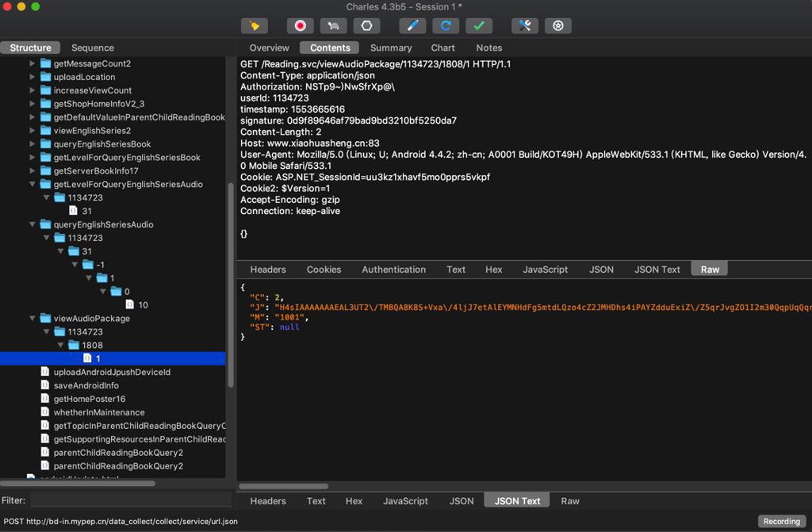Select the -1 folder icon
The height and width of the screenshot is (532, 812).
[88, 264]
